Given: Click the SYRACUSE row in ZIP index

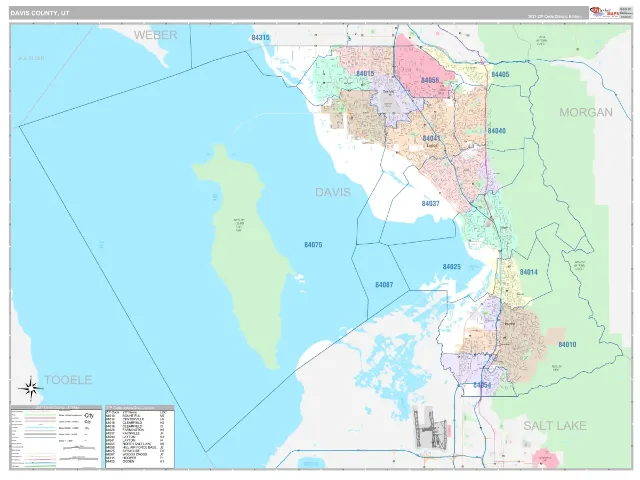Looking at the screenshot, I should (x=135, y=451).
